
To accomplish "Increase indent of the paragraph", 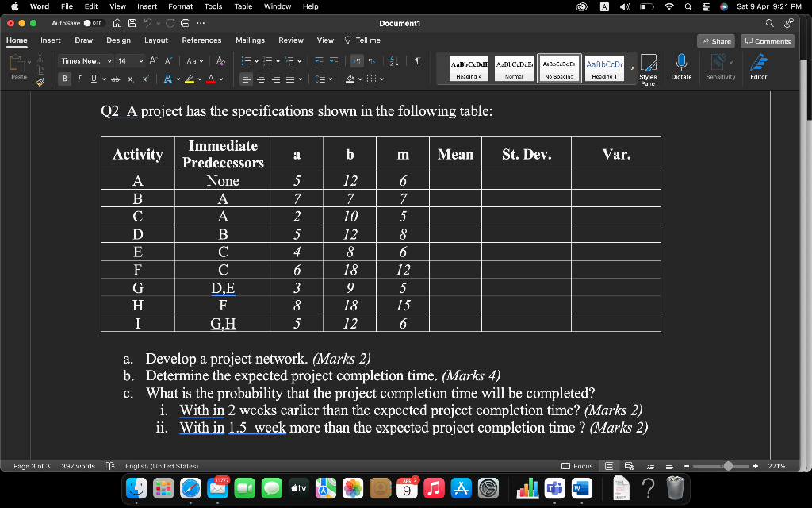I will tap(334, 61).
